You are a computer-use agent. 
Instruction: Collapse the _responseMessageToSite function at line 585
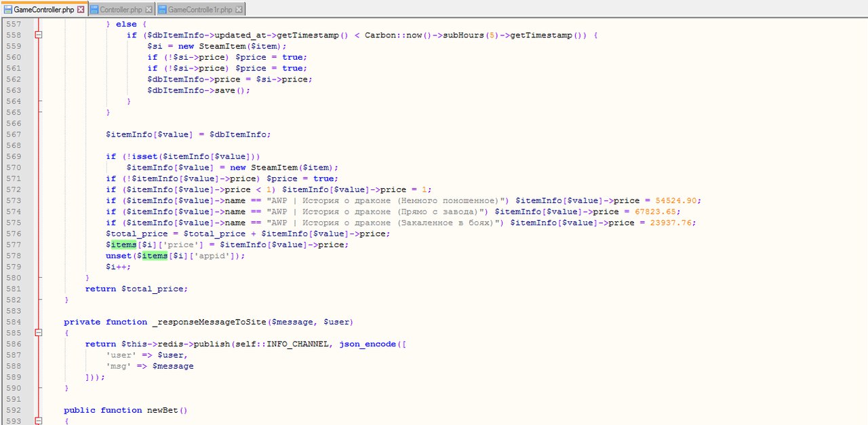click(x=39, y=333)
